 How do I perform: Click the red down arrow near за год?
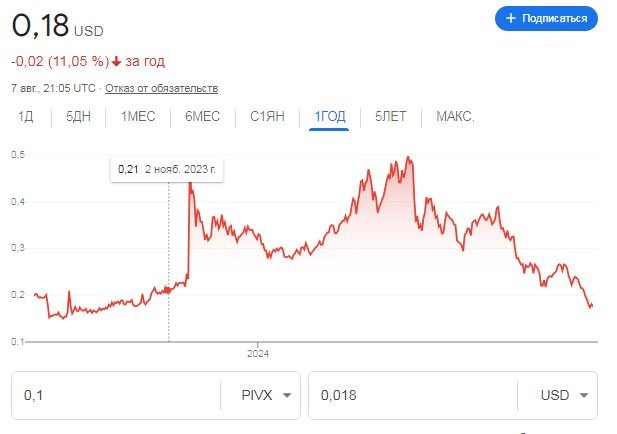coord(117,62)
